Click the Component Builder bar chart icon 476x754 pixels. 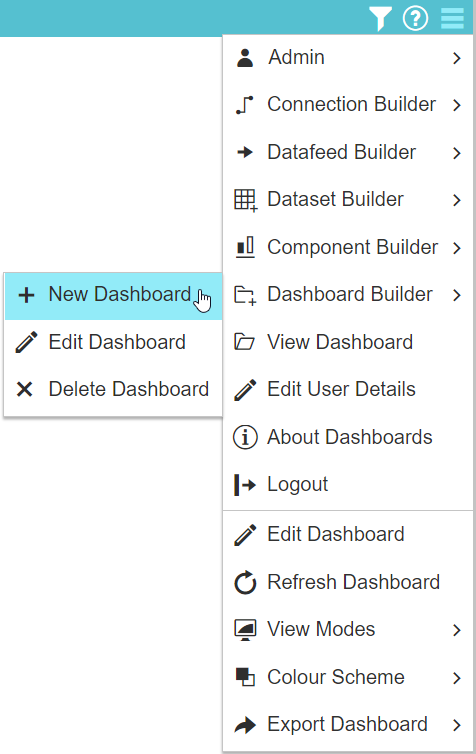tap(245, 247)
